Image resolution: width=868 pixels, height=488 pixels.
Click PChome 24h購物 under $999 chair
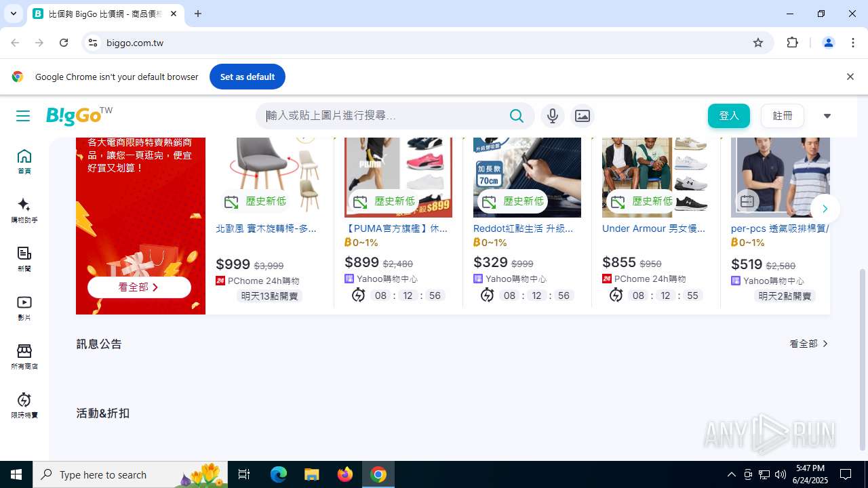(x=258, y=281)
